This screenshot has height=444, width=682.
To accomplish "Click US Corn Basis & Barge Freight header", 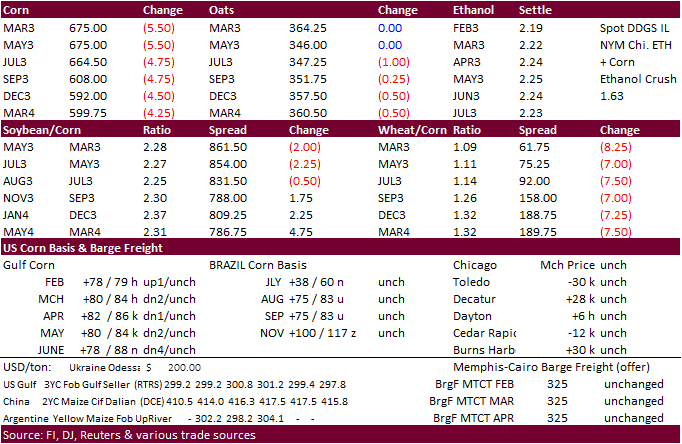I will click(x=83, y=248).
